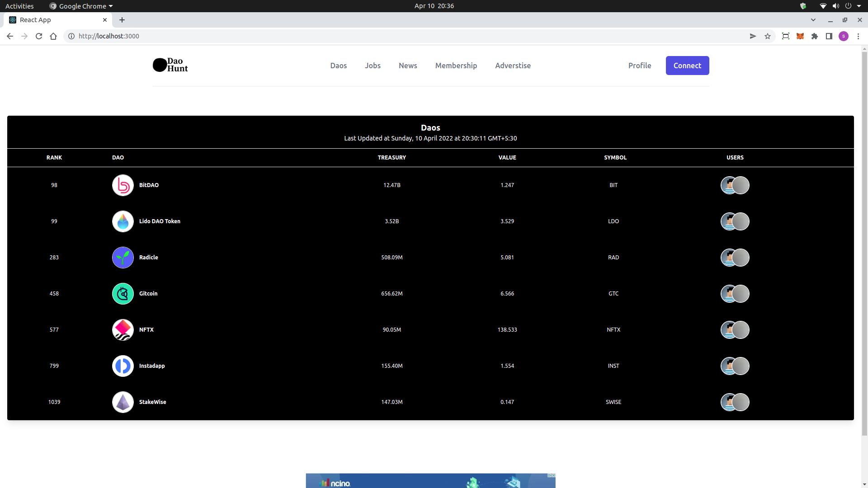Open the Membership navigation item

[x=456, y=66]
